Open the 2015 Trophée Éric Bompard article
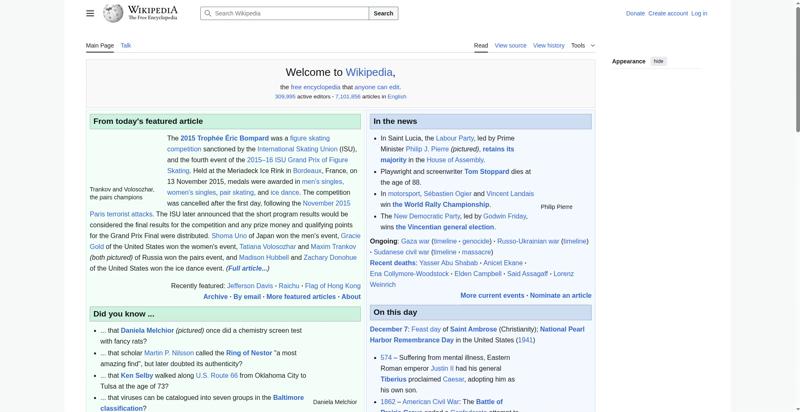 225,138
